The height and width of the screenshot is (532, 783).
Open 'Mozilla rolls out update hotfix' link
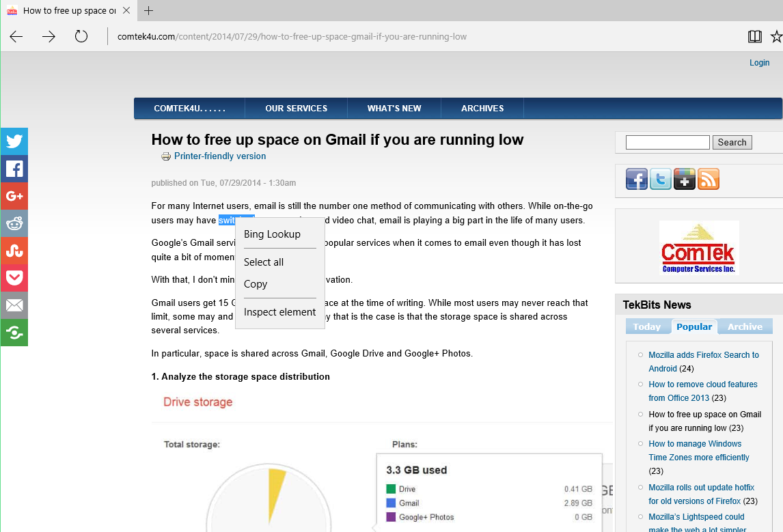(x=701, y=494)
